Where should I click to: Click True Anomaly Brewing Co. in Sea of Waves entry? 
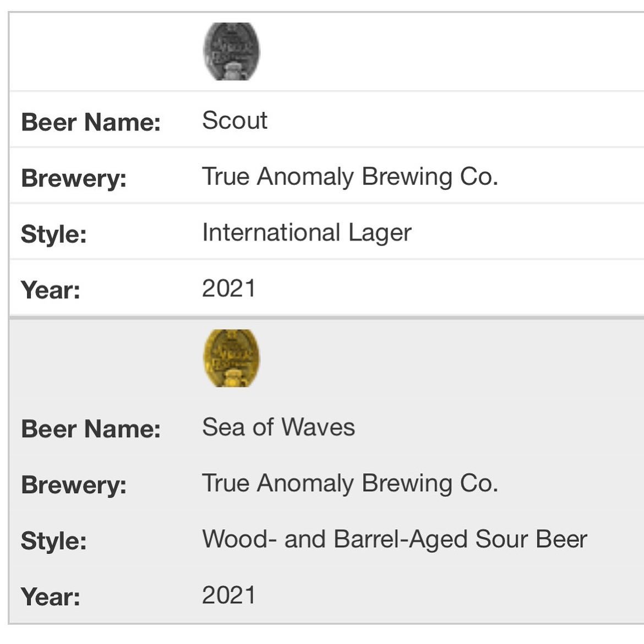[350, 483]
